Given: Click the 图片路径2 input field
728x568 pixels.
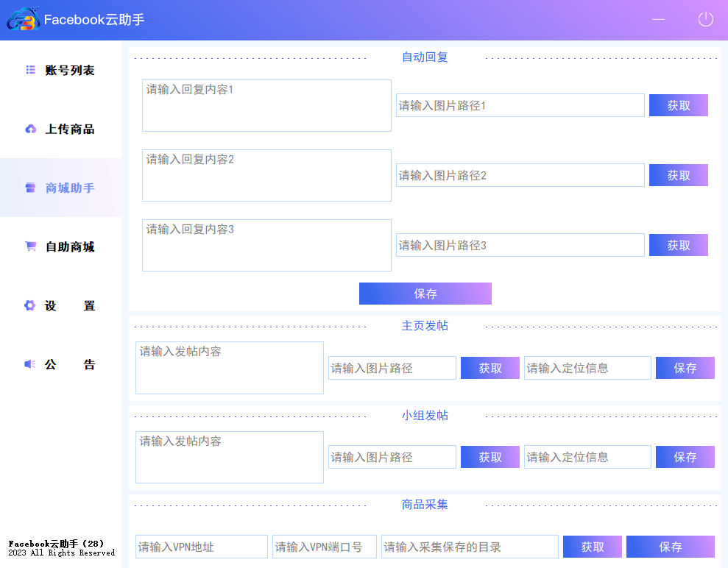Looking at the screenshot, I should pos(520,175).
